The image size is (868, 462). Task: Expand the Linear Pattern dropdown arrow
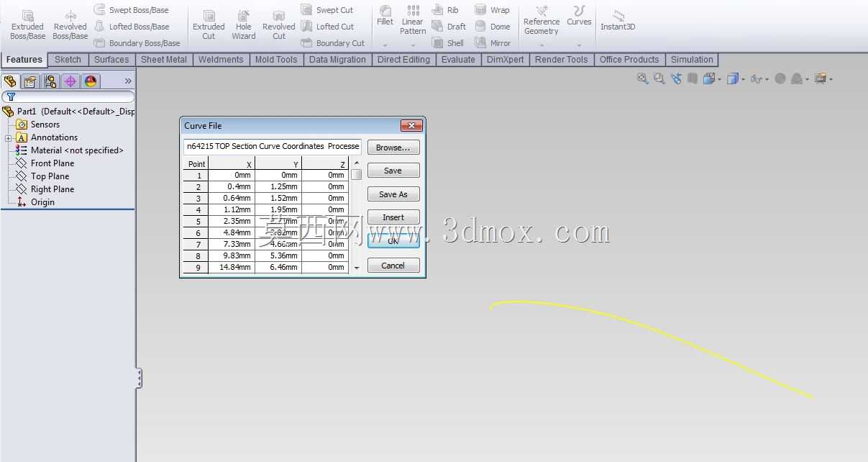413,45
